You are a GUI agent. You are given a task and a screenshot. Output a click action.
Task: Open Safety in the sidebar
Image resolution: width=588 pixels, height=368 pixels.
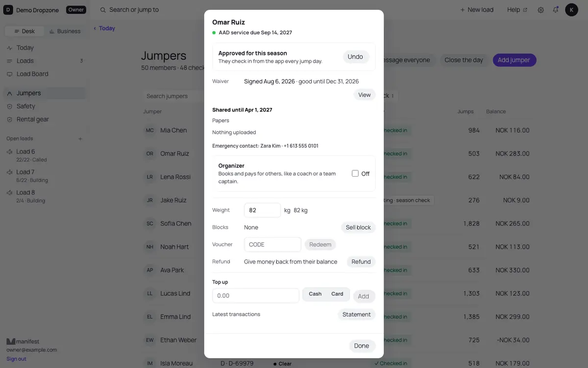[45, 106]
